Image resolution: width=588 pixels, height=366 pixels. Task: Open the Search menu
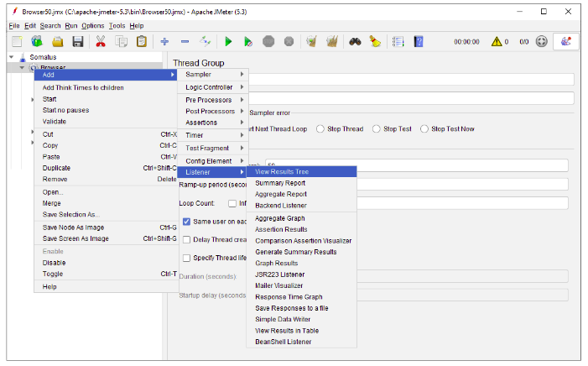click(50, 25)
